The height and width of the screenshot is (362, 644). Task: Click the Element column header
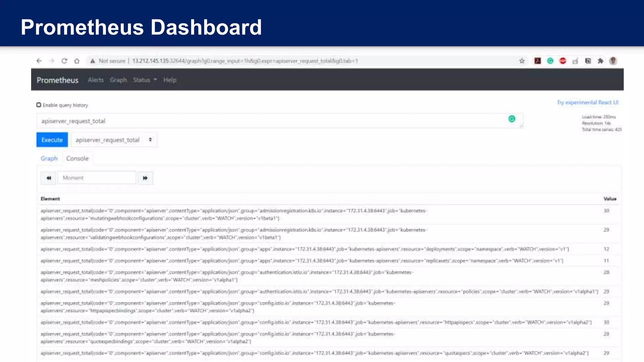50,199
